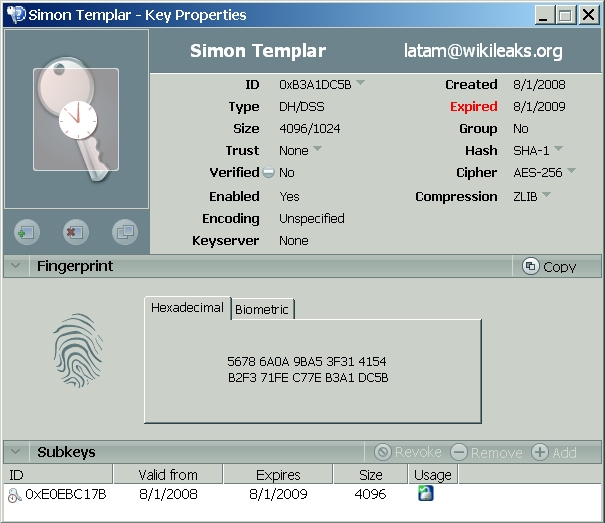This screenshot has width=605, height=523.
Task: Click the Keyserver value None
Action: (x=294, y=240)
